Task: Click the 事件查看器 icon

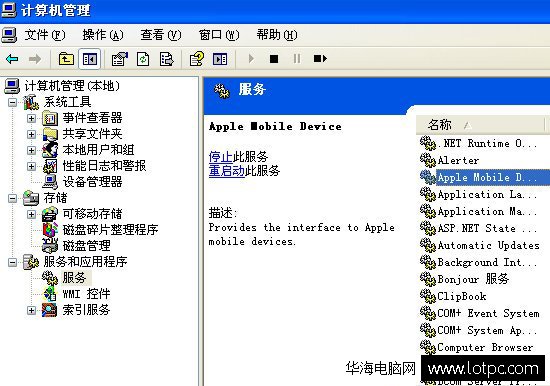Action: pos(50,118)
